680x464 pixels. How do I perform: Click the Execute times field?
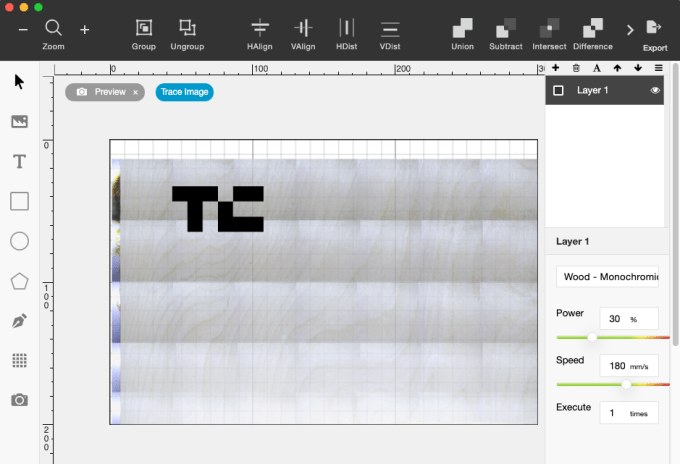tap(629, 412)
